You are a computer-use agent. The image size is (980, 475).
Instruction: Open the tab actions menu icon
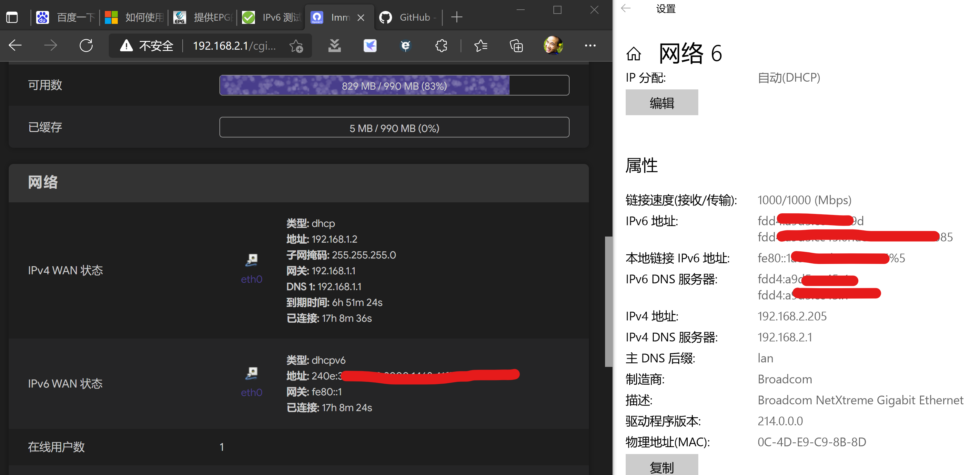(x=12, y=17)
